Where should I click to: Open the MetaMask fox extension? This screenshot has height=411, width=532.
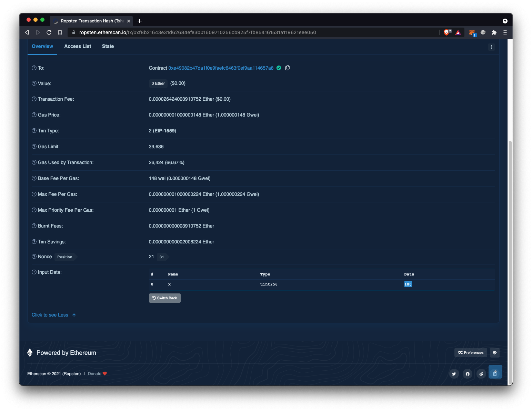472,33
